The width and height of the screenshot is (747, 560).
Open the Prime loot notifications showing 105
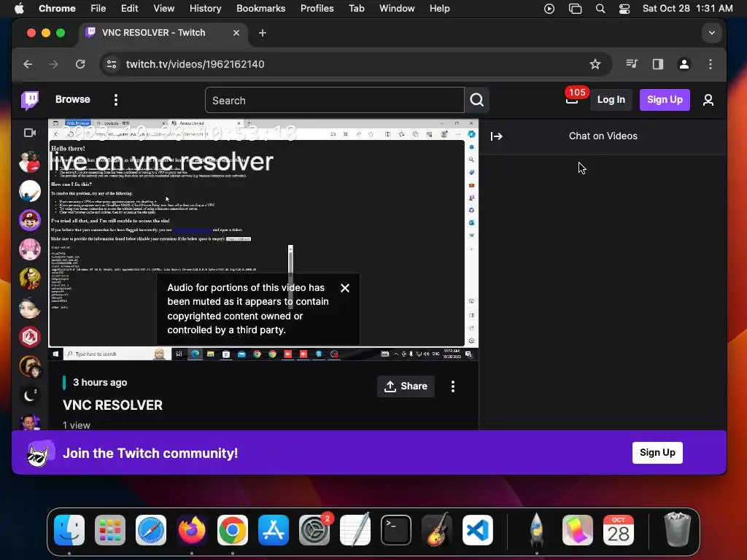(x=572, y=99)
